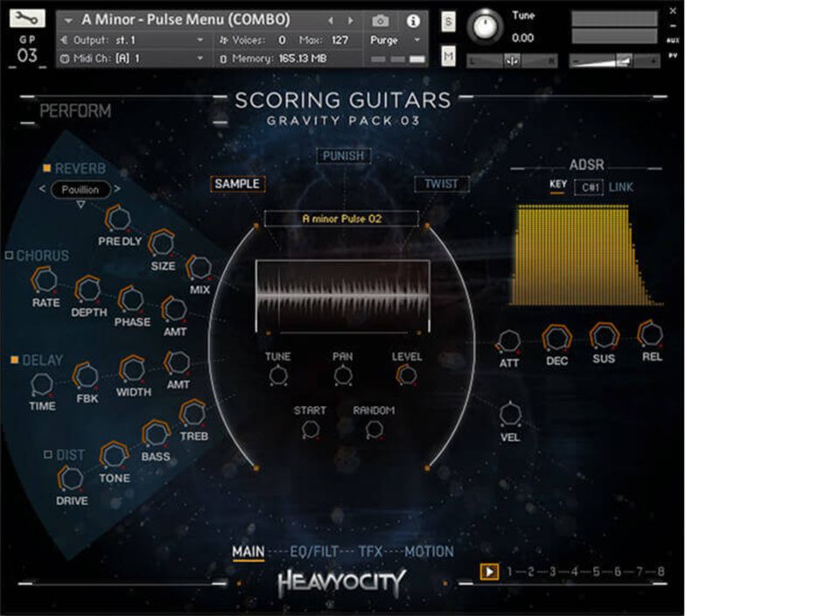Click the play icon in the step sequencer
This screenshot has width=840, height=616.
coord(488,570)
